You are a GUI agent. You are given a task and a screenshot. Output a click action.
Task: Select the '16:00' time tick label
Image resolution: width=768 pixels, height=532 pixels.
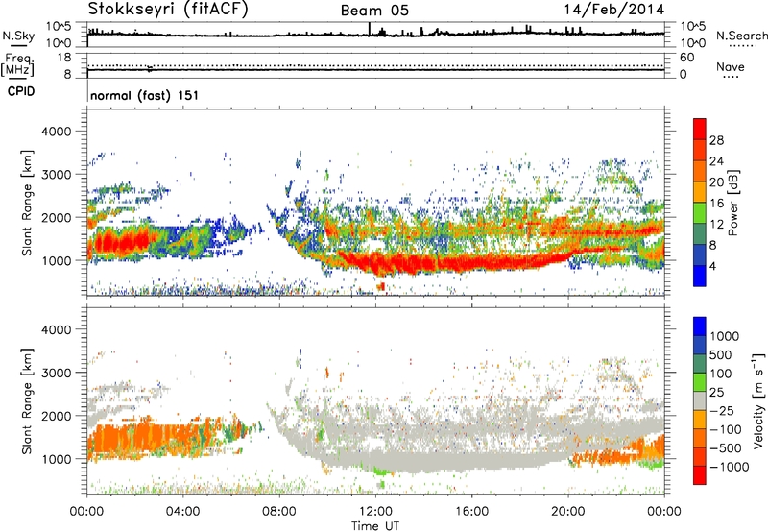click(471, 512)
